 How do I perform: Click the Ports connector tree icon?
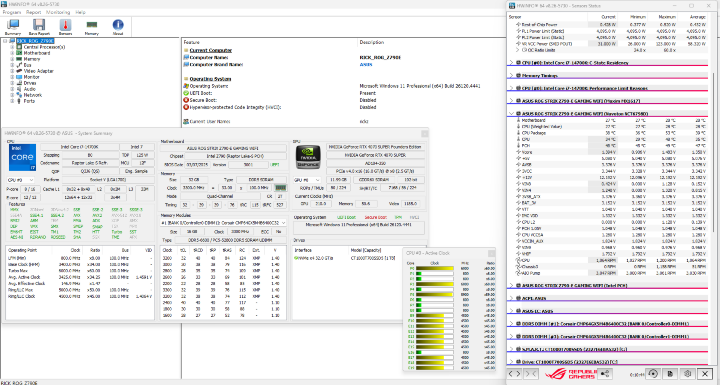(x=19, y=101)
